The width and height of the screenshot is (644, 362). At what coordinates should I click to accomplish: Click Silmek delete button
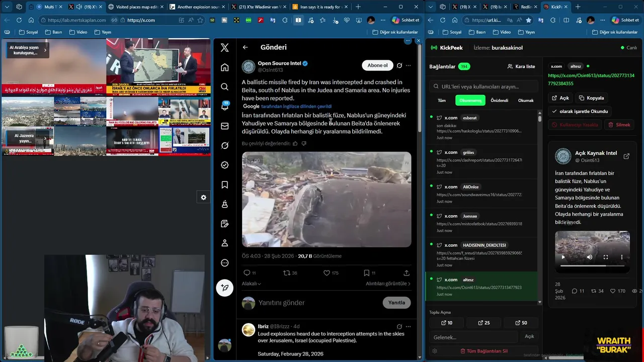point(619,125)
